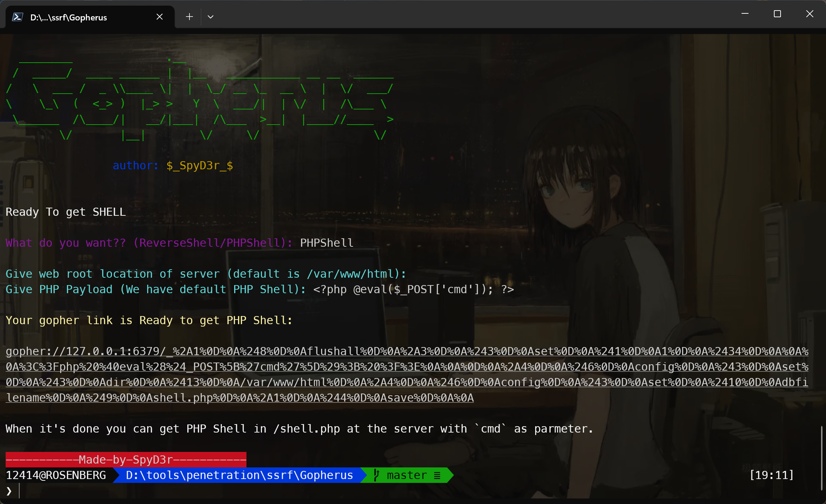The image size is (826, 504).
Task: Close the Gopherus terminal tab
Action: pos(159,17)
